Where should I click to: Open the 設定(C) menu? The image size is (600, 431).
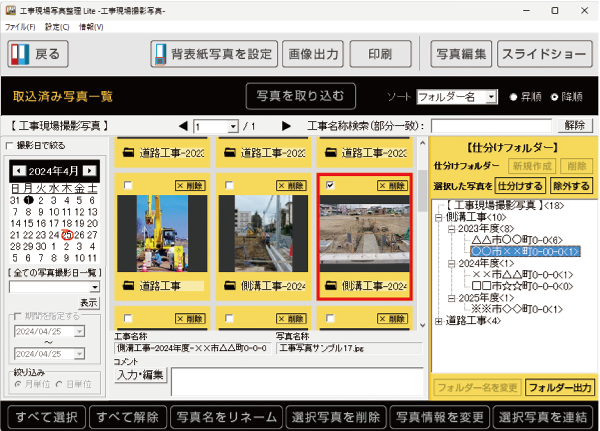pos(57,27)
